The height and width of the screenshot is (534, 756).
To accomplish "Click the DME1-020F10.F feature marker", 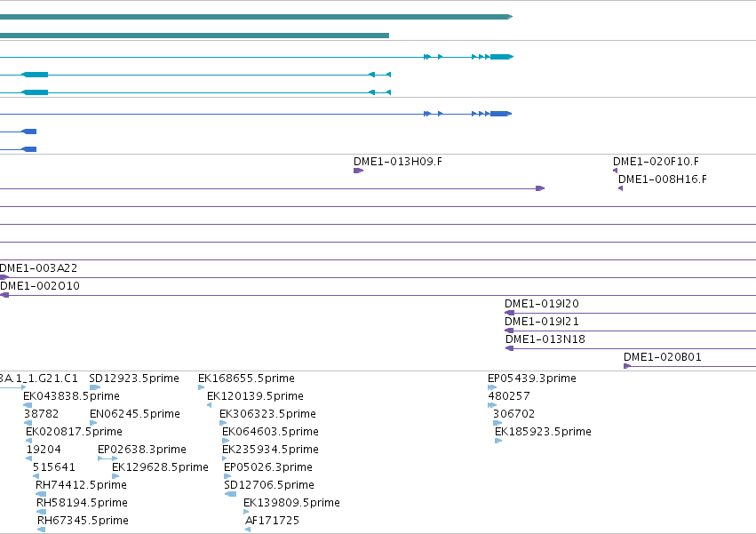I will tap(616, 171).
